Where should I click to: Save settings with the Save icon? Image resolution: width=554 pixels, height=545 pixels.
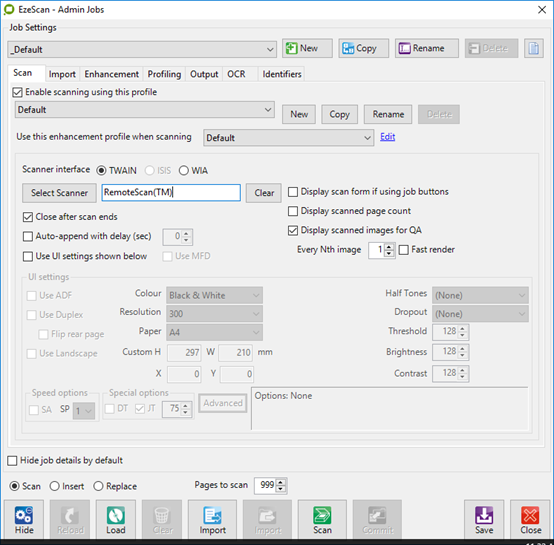[x=484, y=519]
